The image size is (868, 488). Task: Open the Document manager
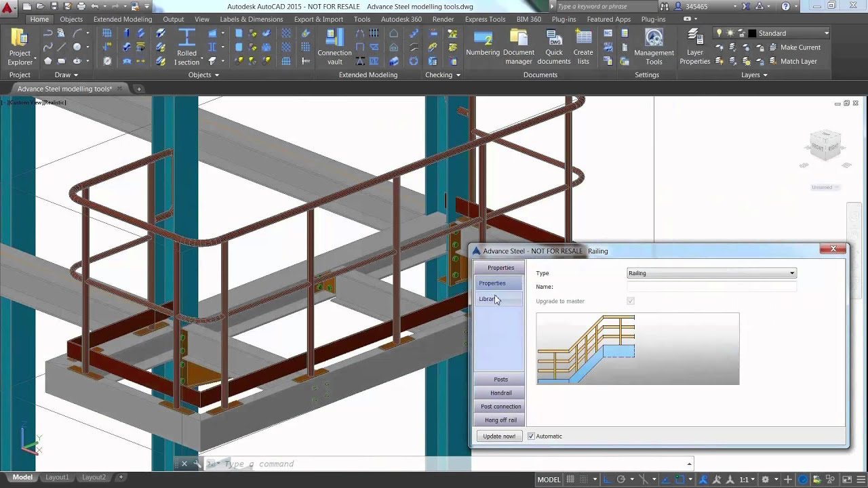tap(519, 47)
